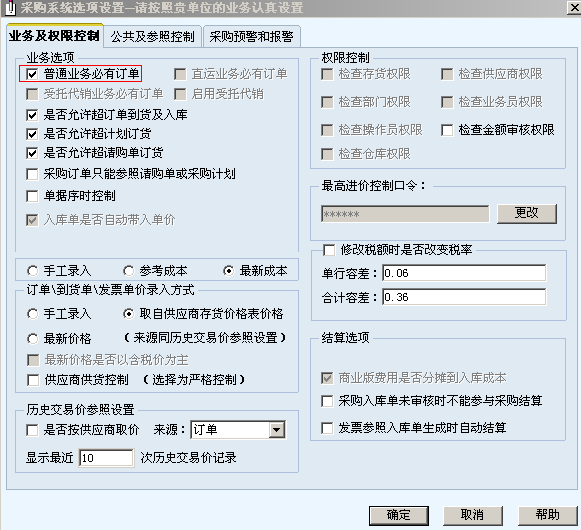Image resolution: width=581 pixels, height=530 pixels.
Task: Enable 采购订单只能参照请购单或采购计划 checkbox
Action: point(32,173)
